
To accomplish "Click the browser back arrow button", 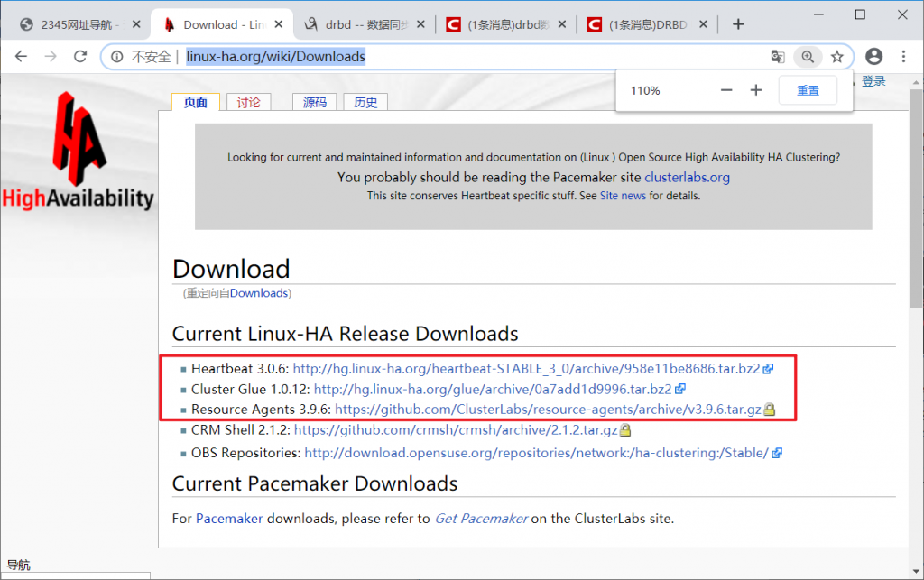I will 21,57.
